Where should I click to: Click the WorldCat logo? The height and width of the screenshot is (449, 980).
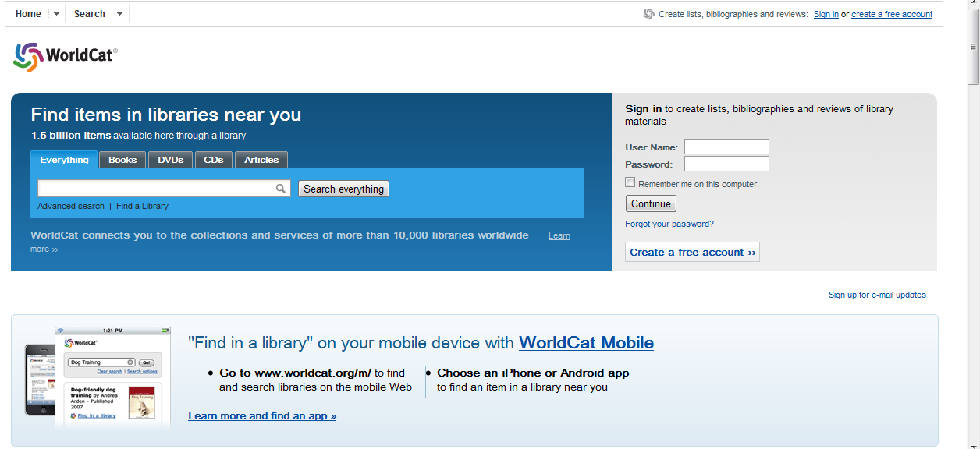point(66,56)
